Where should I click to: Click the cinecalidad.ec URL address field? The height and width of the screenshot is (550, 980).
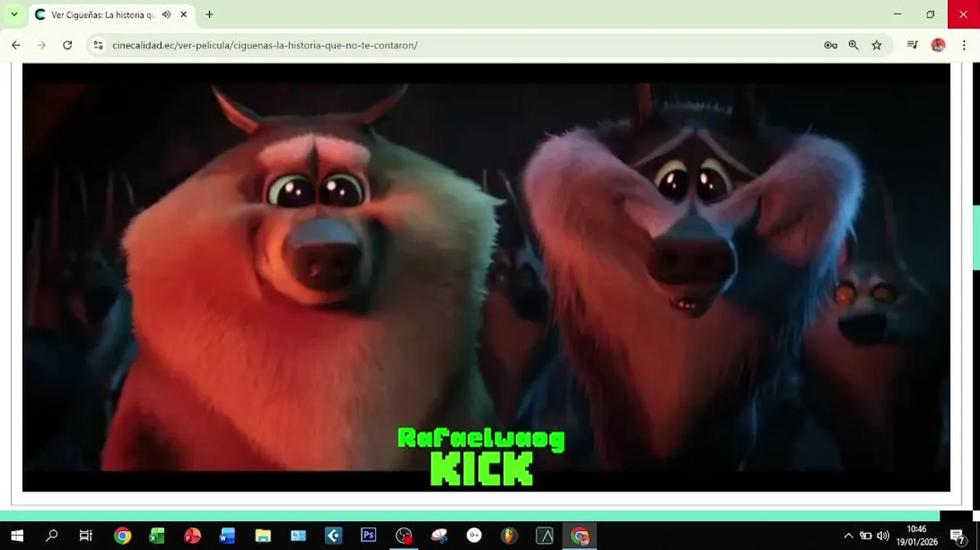264,45
